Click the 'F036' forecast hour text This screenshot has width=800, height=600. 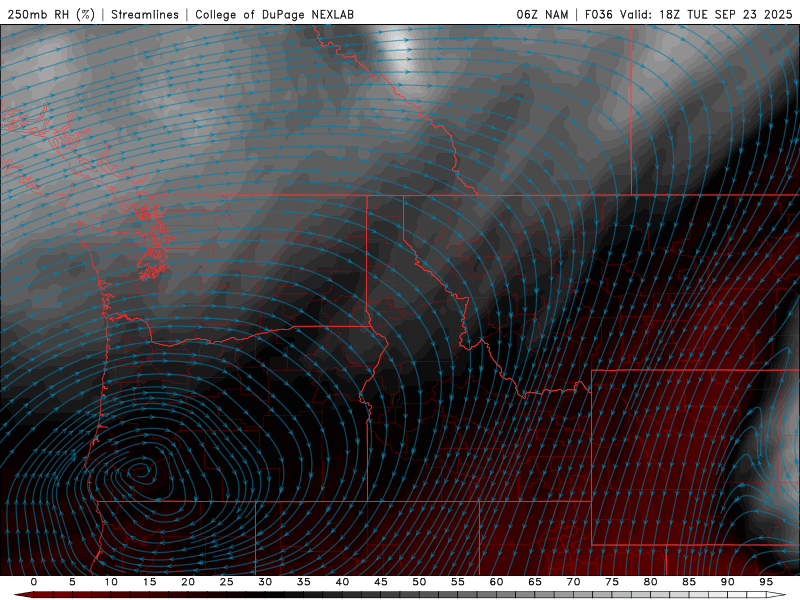pyautogui.click(x=598, y=14)
